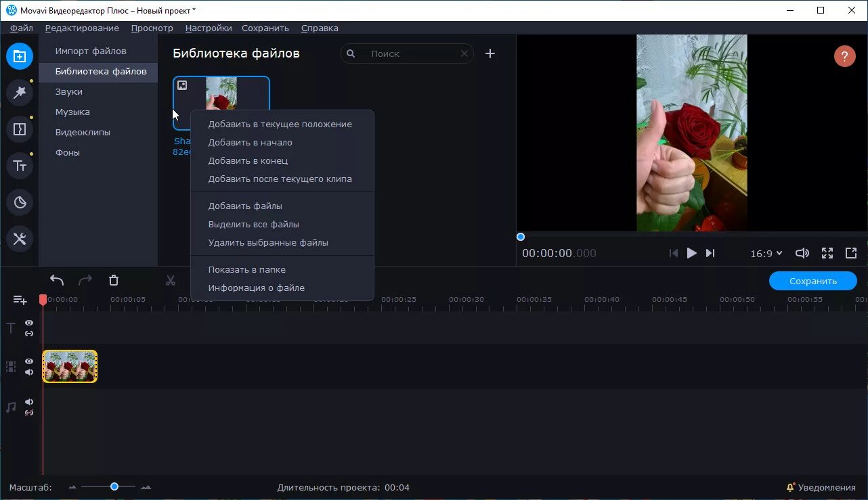
Task: Click the preview playback position handle
Action: coord(520,237)
